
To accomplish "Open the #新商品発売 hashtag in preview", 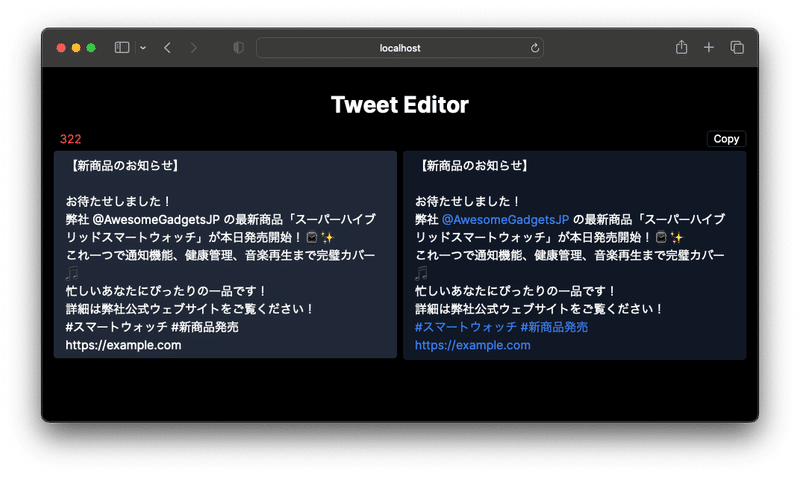I will pos(554,327).
